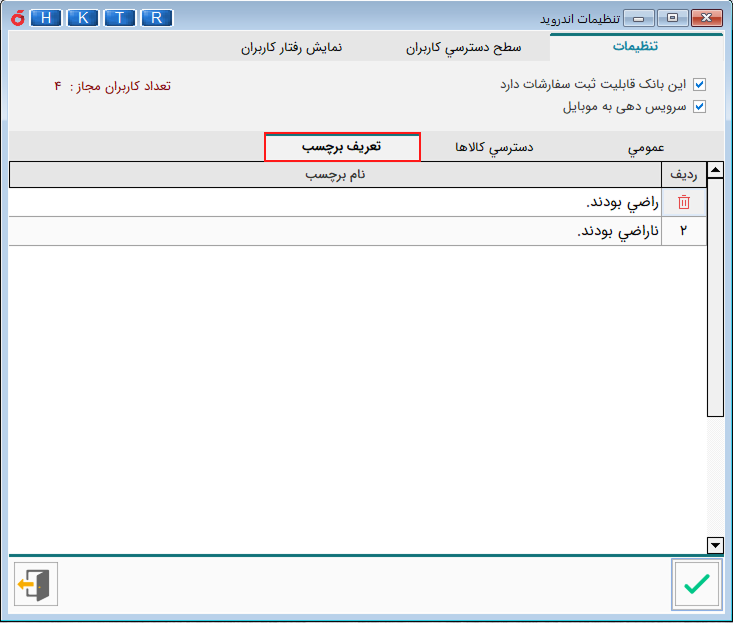The height and width of the screenshot is (623, 733).
Task: Click the R button in title bar
Action: pos(156,18)
